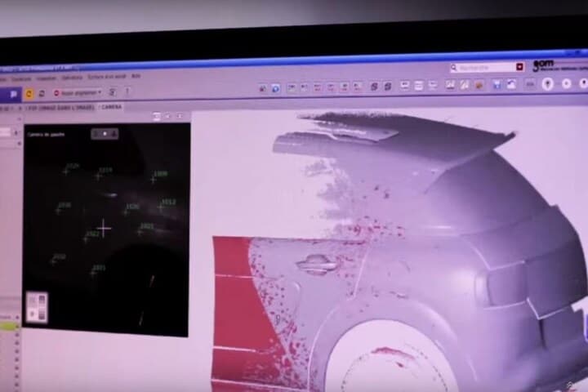Select reference point 1009 in the camera view
This screenshot has width=588, height=392.
(154, 180)
